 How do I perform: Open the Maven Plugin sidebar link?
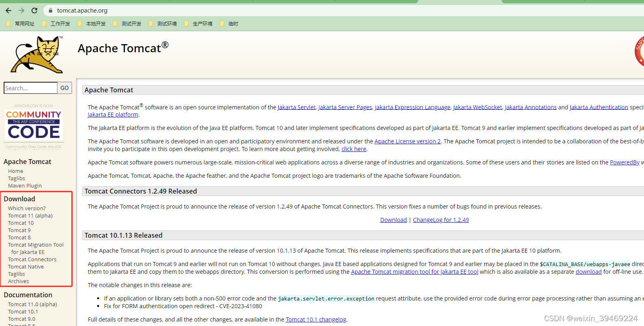[x=25, y=186]
